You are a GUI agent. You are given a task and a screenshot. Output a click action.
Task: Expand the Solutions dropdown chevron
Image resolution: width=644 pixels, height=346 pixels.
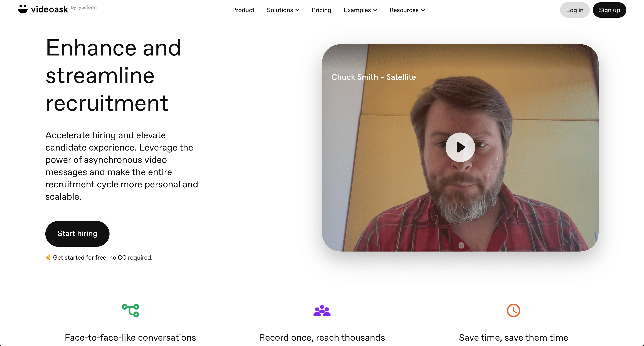pyautogui.click(x=297, y=10)
